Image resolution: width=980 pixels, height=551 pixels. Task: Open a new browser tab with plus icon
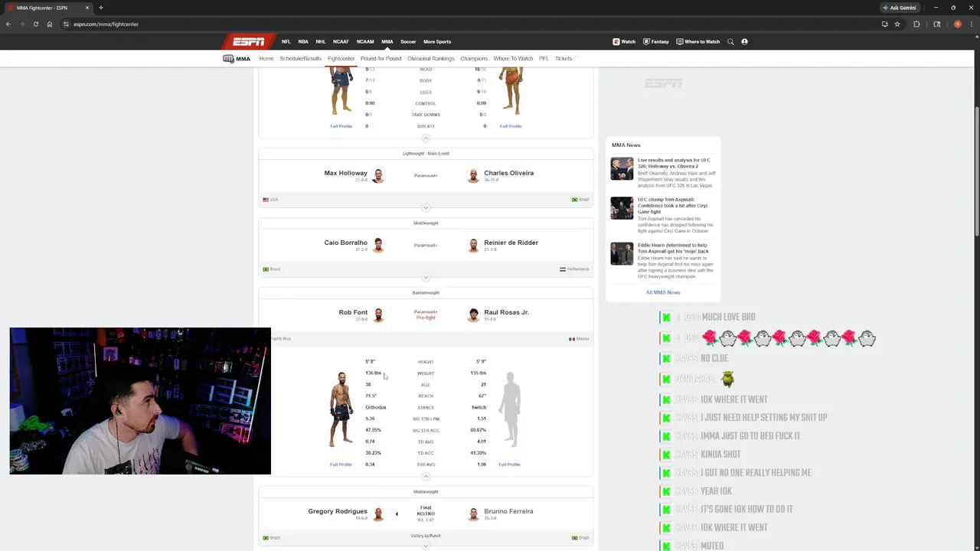click(100, 8)
